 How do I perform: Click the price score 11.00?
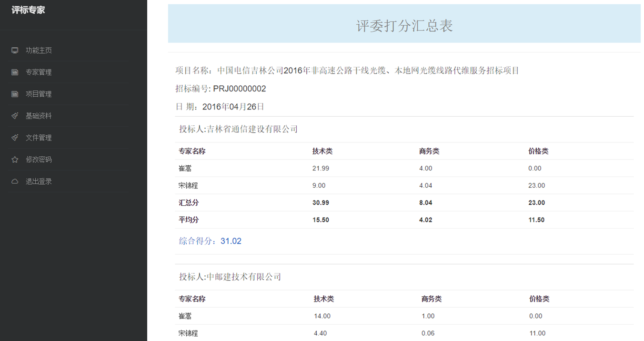[537, 333]
